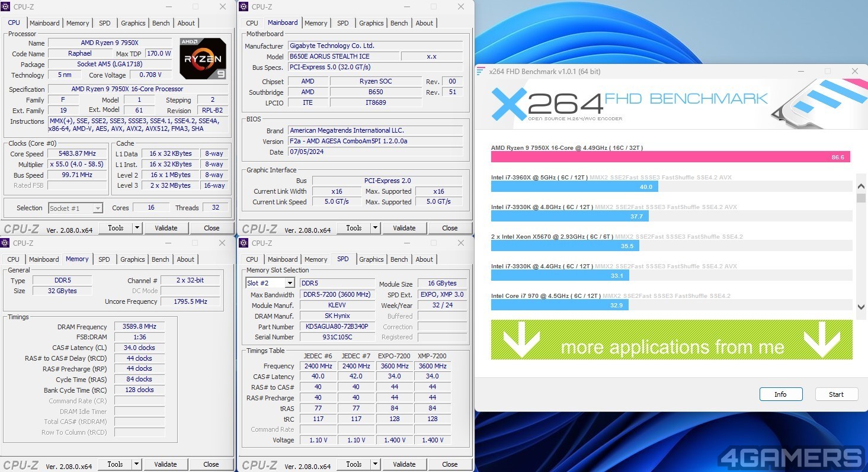Screen dimensions: 868x472
Task: Click the DRAM Frequency value 3589.8 MHz
Action: point(139,327)
